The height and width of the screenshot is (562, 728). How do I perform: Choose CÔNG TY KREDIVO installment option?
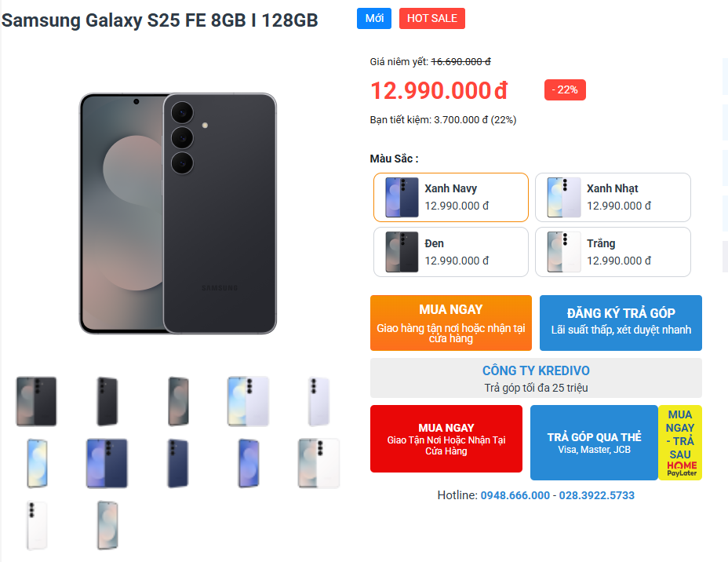pyautogui.click(x=536, y=378)
